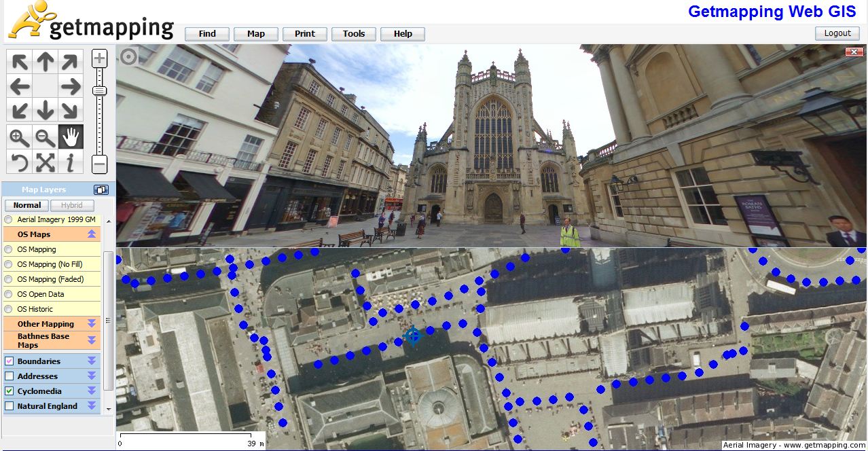
Task: Select the info identify tool
Action: click(x=70, y=162)
